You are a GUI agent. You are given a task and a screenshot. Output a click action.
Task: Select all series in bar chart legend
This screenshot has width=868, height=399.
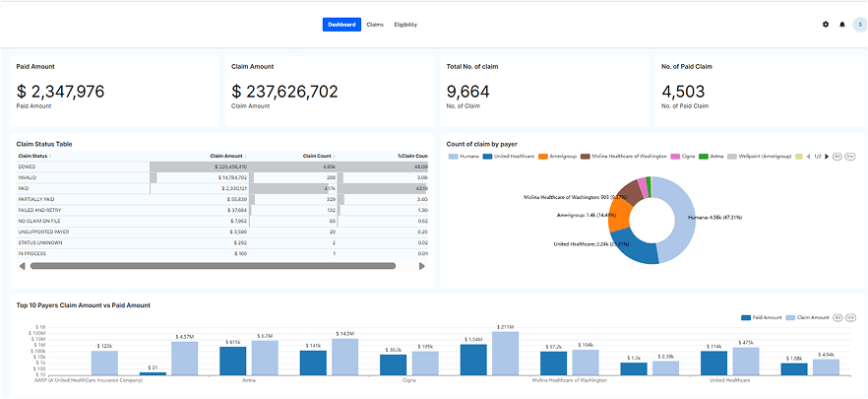coord(837,317)
